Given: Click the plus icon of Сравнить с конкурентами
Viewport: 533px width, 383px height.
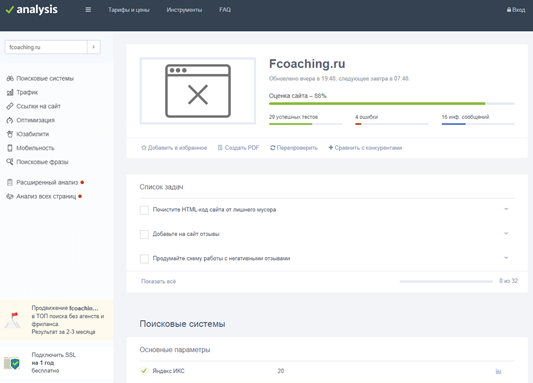Looking at the screenshot, I should click(331, 147).
